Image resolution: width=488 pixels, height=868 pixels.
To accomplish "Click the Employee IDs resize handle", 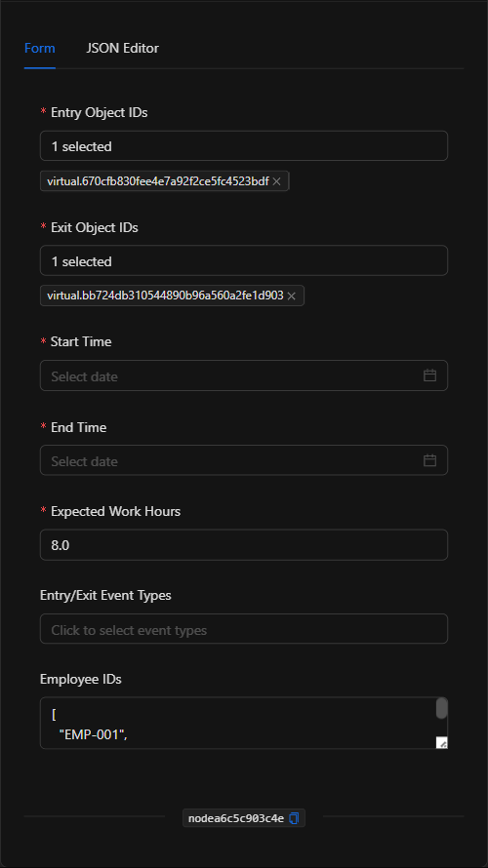I will (x=441, y=742).
